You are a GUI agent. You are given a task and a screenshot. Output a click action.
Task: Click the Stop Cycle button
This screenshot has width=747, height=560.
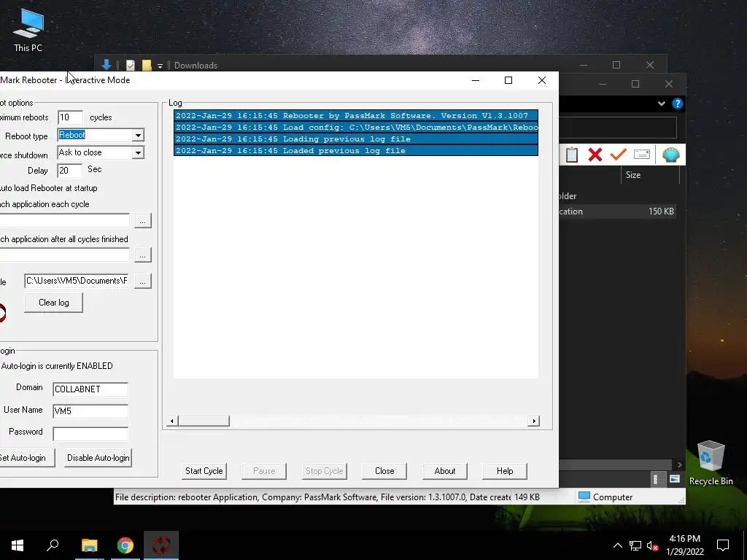click(x=325, y=471)
